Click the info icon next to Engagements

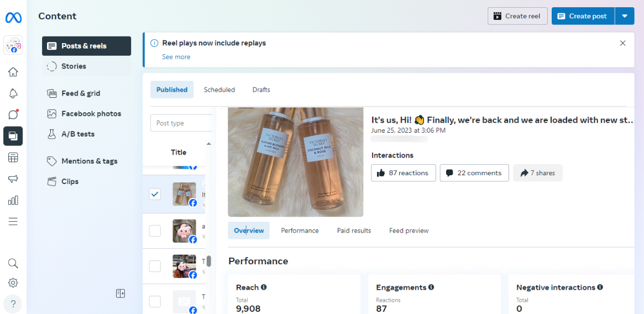(431, 287)
